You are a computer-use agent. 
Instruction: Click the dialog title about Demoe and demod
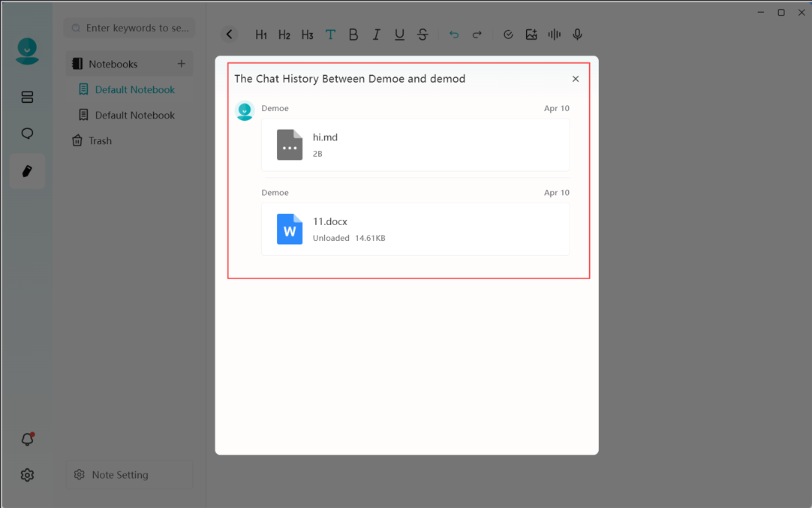click(x=350, y=79)
